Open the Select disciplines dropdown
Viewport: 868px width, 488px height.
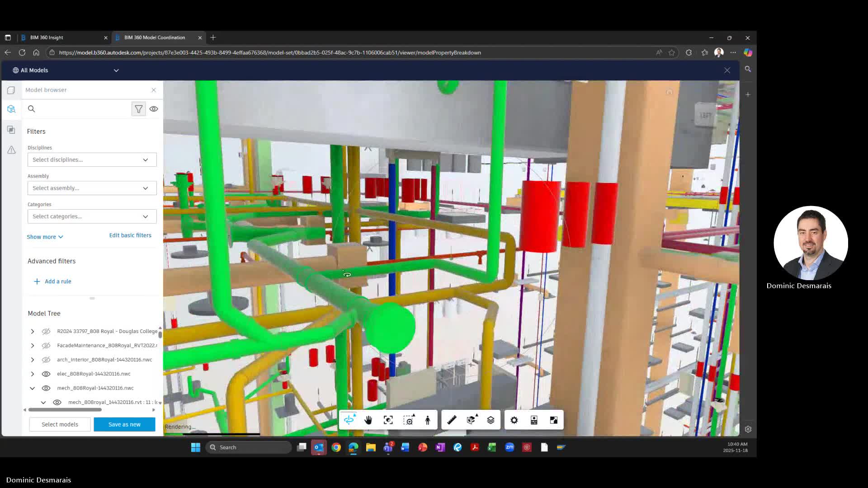click(92, 160)
